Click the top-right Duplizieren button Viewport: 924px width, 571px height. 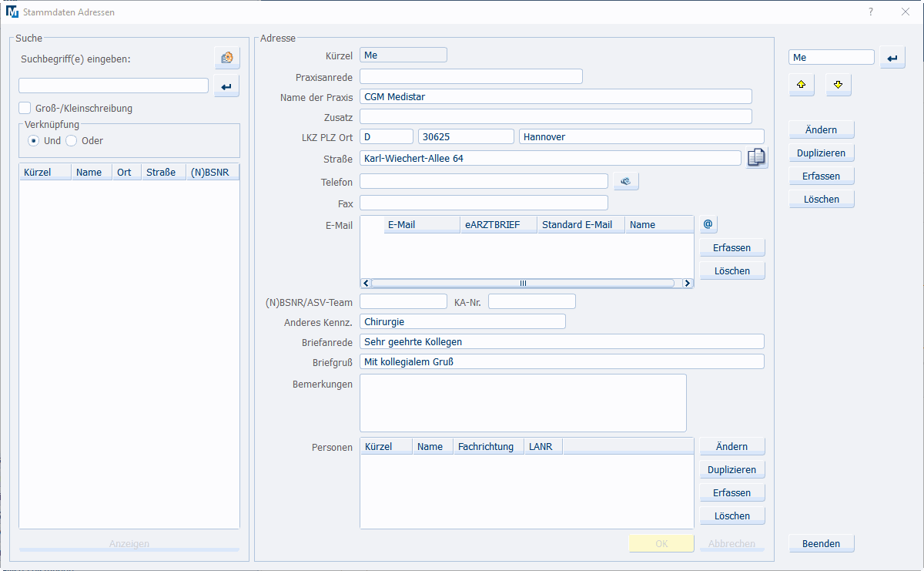coord(821,153)
